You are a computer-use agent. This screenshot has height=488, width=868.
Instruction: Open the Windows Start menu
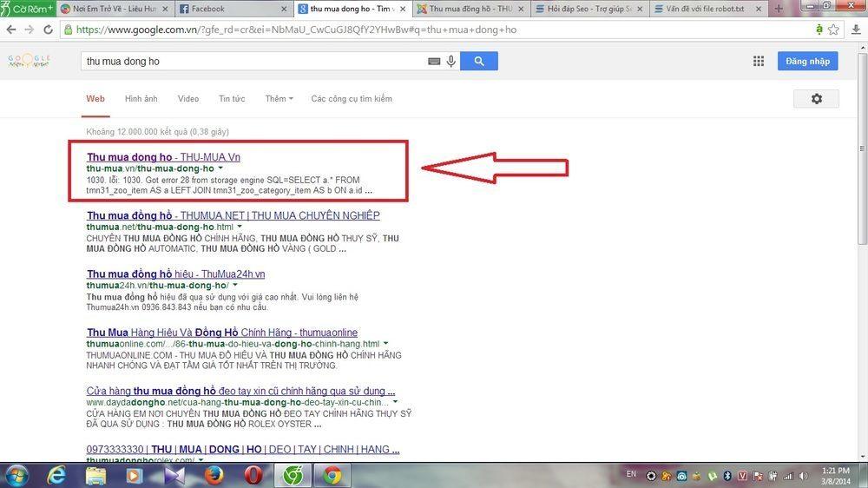coord(16,476)
